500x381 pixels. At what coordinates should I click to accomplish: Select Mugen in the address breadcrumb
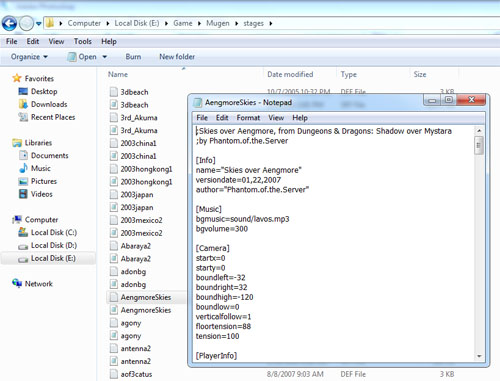click(x=218, y=23)
